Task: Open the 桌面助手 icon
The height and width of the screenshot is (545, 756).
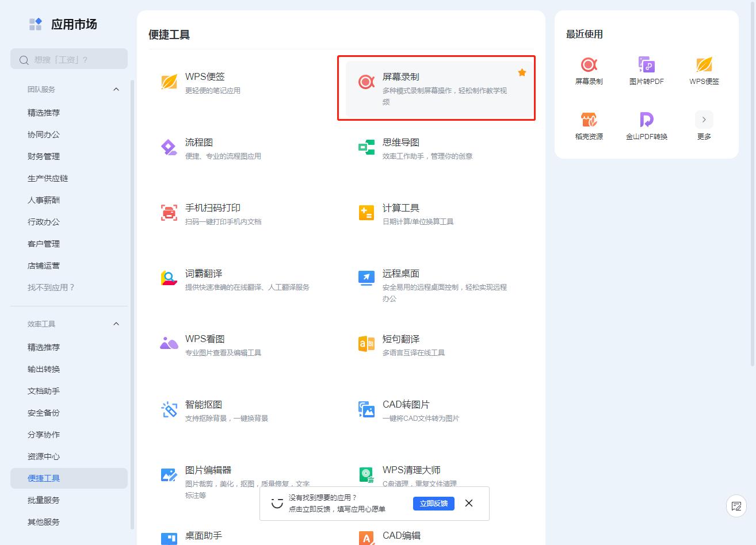Action: 169,539
